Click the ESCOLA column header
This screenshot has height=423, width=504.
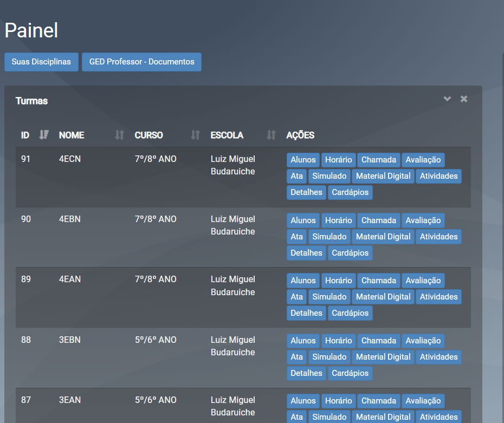tap(227, 135)
